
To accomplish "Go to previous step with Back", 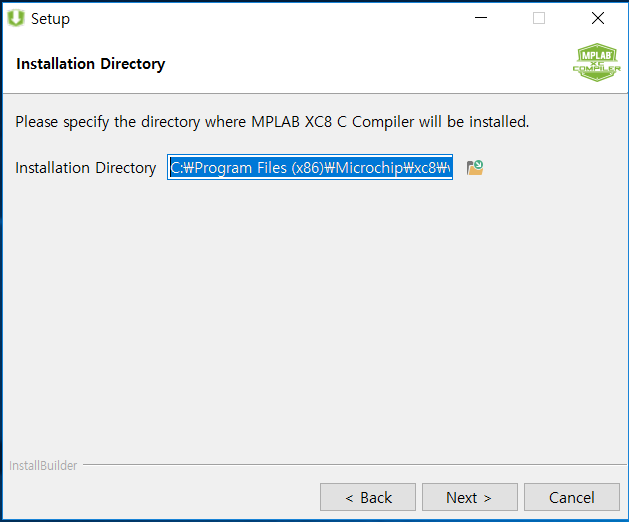I will (368, 497).
